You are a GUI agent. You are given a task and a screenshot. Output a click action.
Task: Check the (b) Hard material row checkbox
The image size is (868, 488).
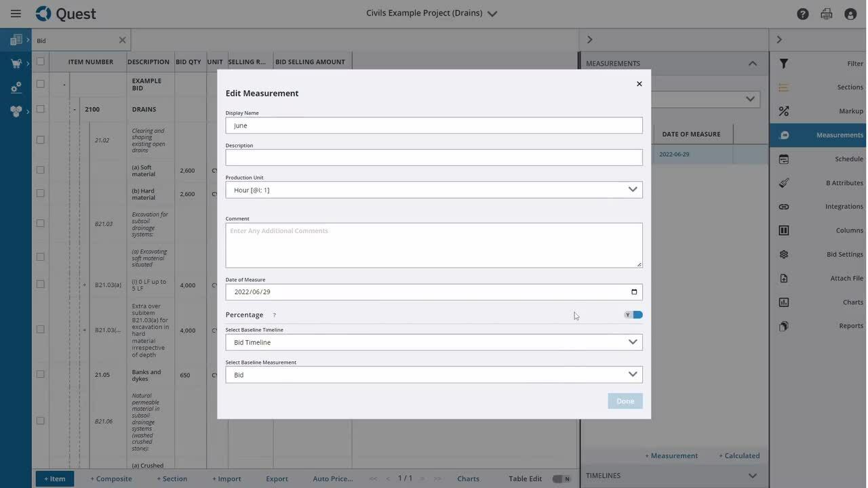(40, 194)
